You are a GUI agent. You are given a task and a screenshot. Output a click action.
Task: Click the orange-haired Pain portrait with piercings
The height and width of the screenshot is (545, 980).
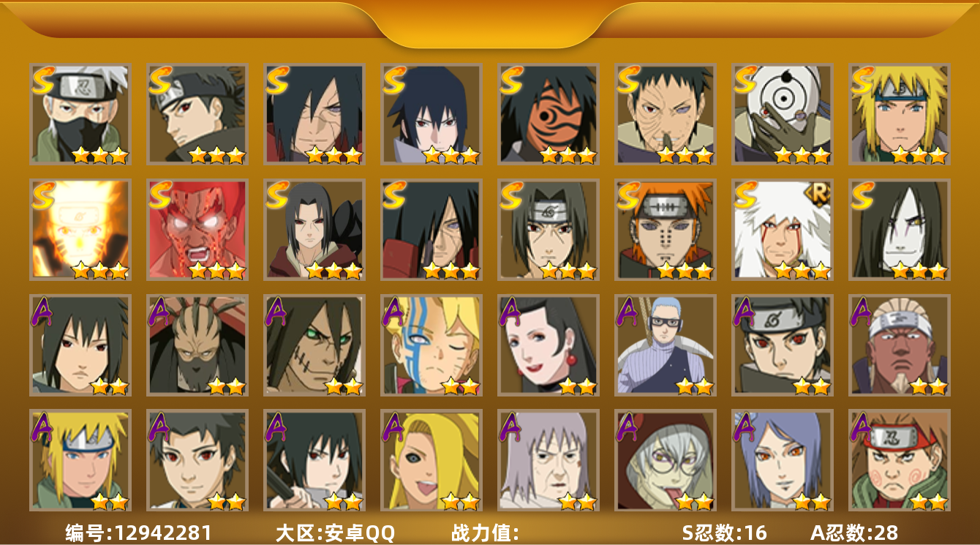point(665,230)
